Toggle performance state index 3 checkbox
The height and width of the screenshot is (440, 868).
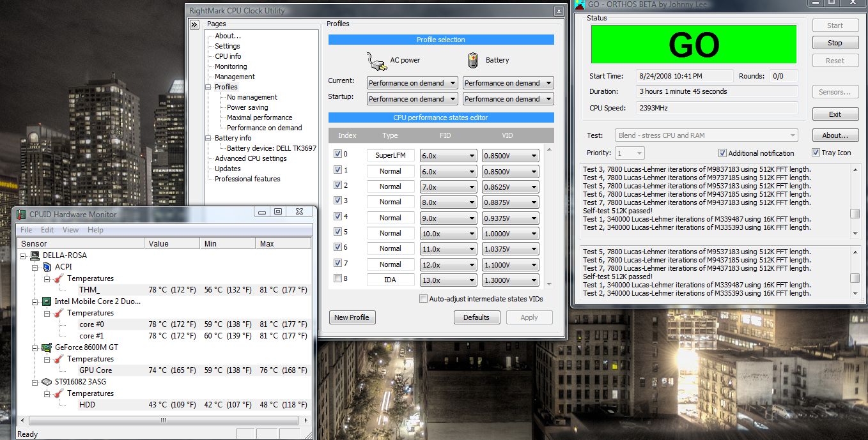click(337, 201)
